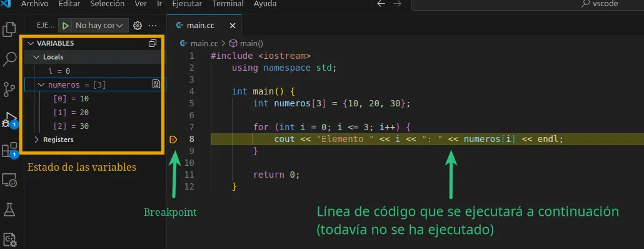Collapse all in the Variables panel
The width and height of the screenshot is (644, 249).
(153, 43)
